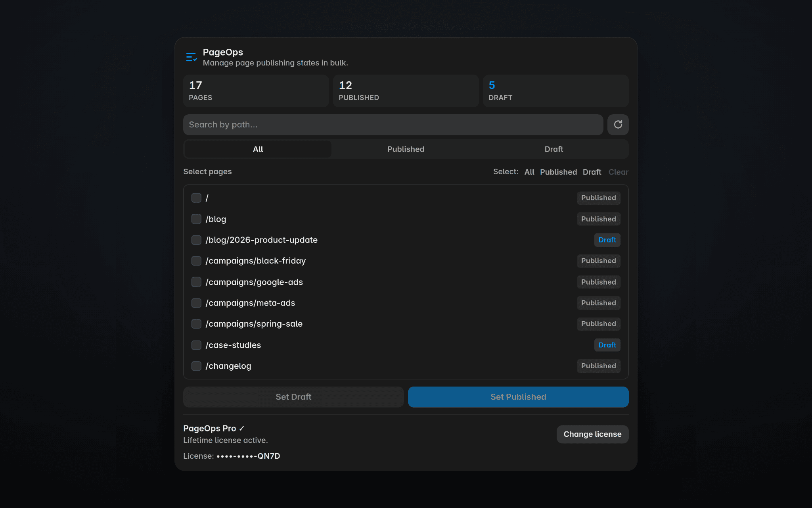Click the Published badge on /changelog
Viewport: 812px width, 508px height.
coord(598,366)
